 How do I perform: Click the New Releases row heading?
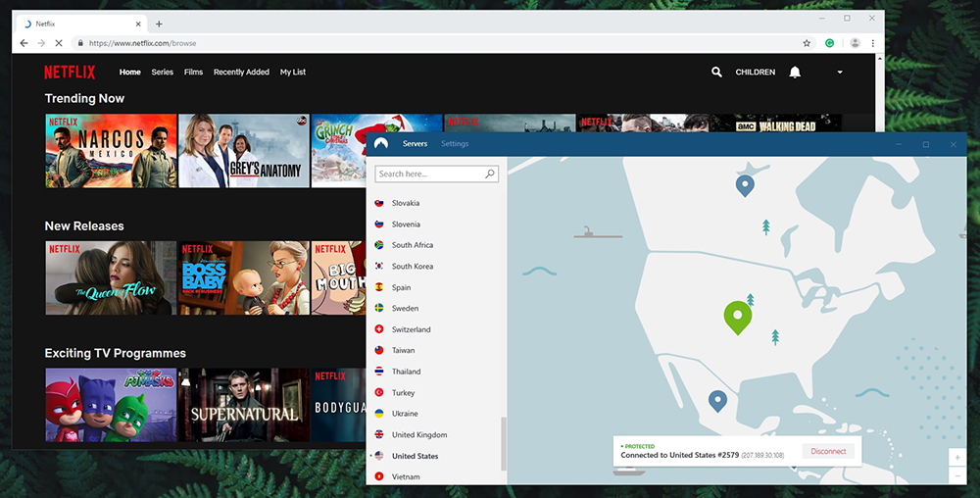click(x=84, y=225)
